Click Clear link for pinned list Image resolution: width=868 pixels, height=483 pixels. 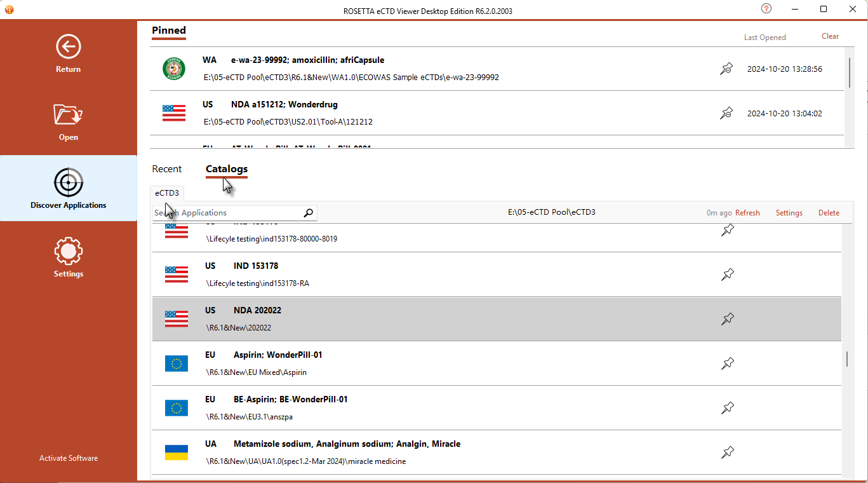[830, 36]
